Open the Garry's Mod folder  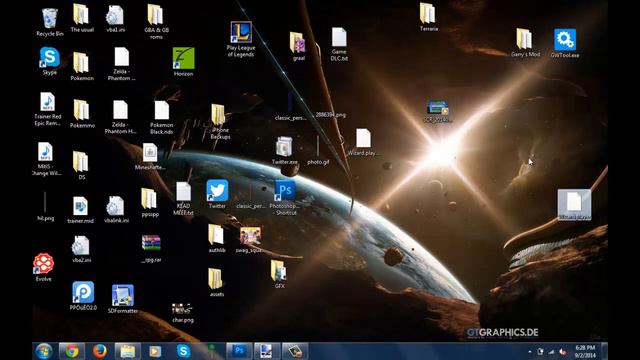tap(525, 42)
